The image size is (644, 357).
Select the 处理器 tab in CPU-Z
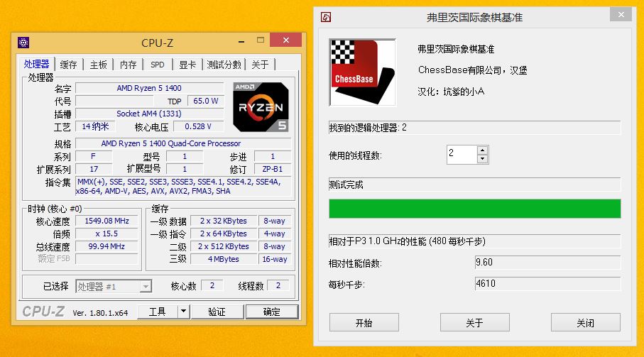(36, 64)
